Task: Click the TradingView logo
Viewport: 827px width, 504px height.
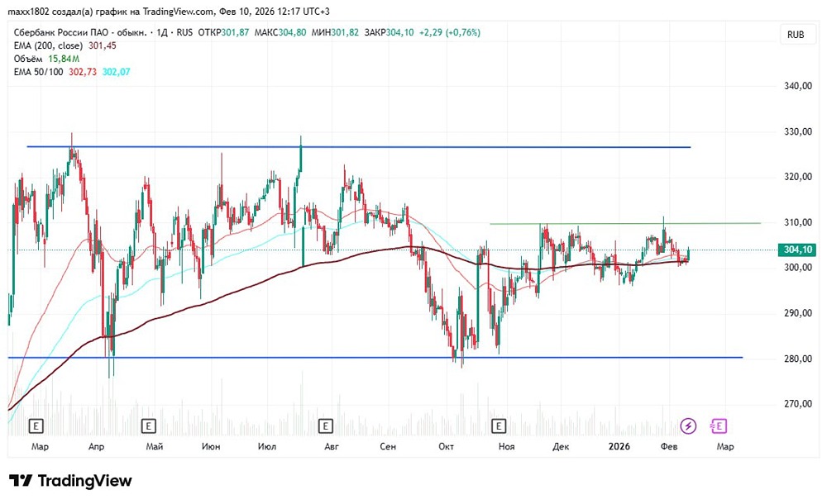Action: pyautogui.click(x=70, y=480)
